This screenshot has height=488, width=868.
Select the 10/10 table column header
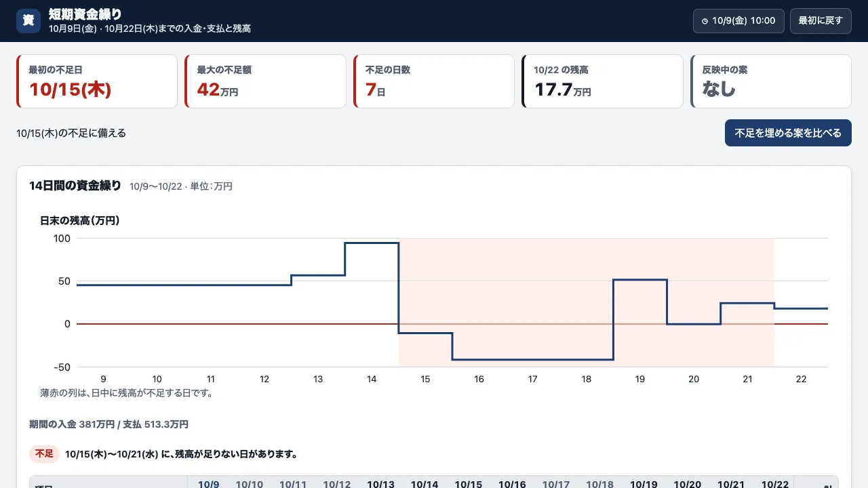pyautogui.click(x=250, y=484)
